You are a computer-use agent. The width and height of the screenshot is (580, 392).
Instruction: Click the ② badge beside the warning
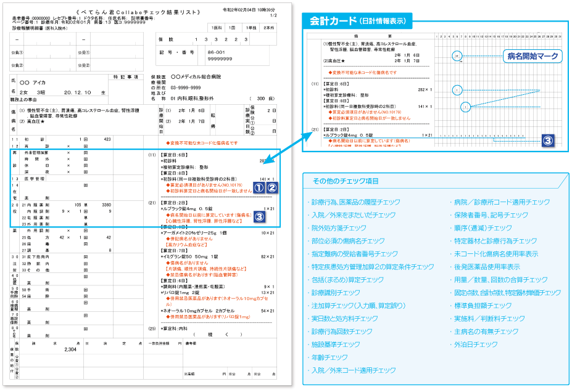pyautogui.click(x=270, y=188)
